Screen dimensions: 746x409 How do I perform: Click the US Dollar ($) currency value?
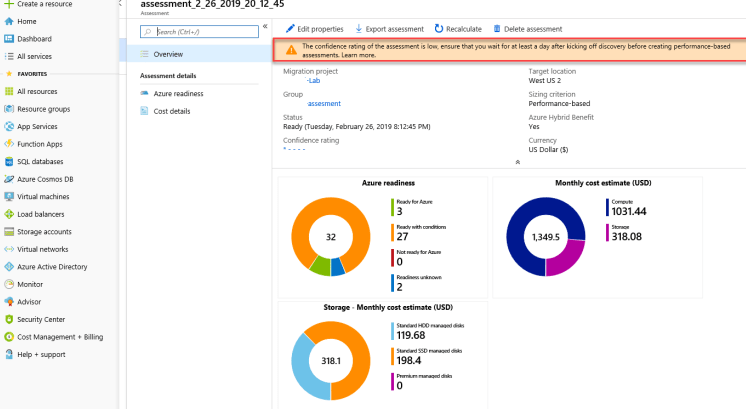pyautogui.click(x=548, y=149)
